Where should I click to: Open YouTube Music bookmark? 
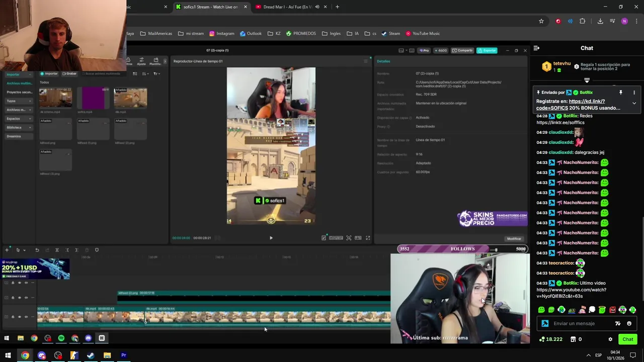coord(423,34)
